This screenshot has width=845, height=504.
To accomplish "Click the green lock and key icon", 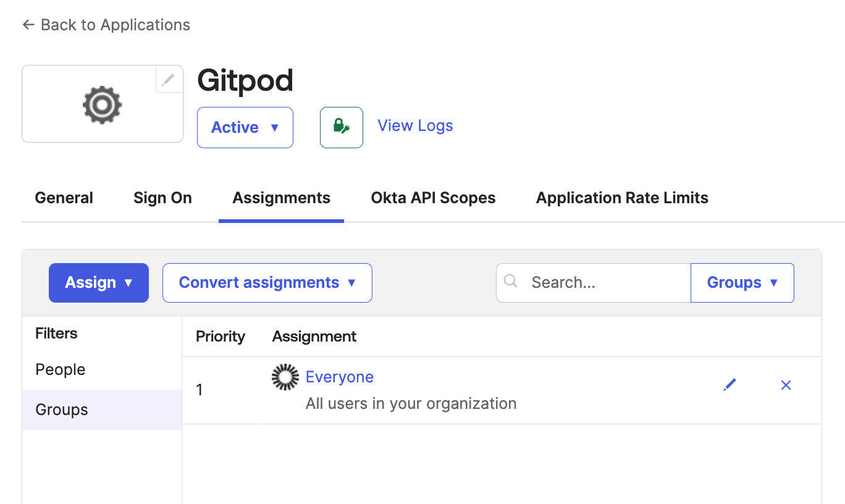I will click(x=342, y=127).
